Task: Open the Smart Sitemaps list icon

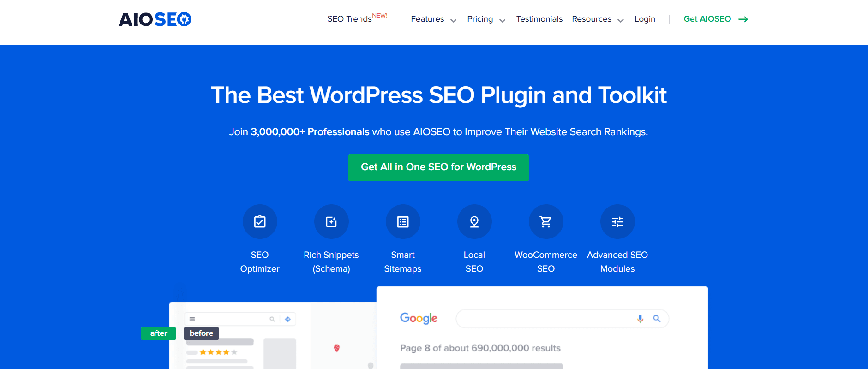Action: pos(403,222)
